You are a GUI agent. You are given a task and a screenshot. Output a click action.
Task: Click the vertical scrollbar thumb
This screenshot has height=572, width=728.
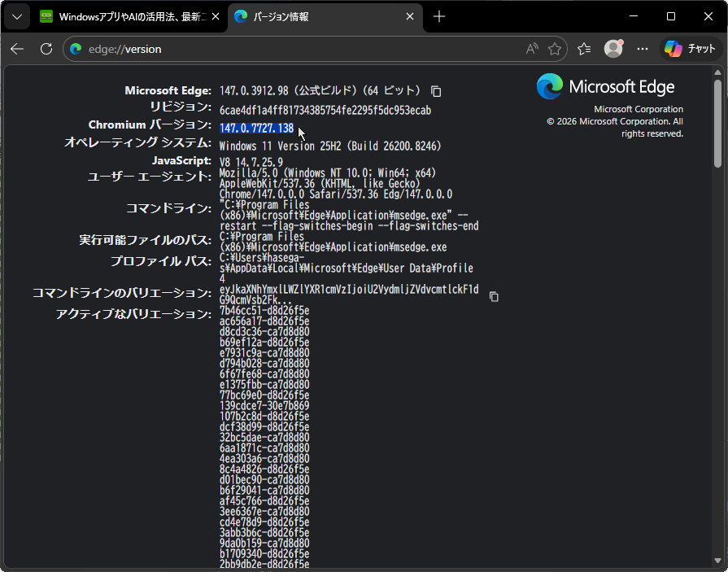click(717, 123)
